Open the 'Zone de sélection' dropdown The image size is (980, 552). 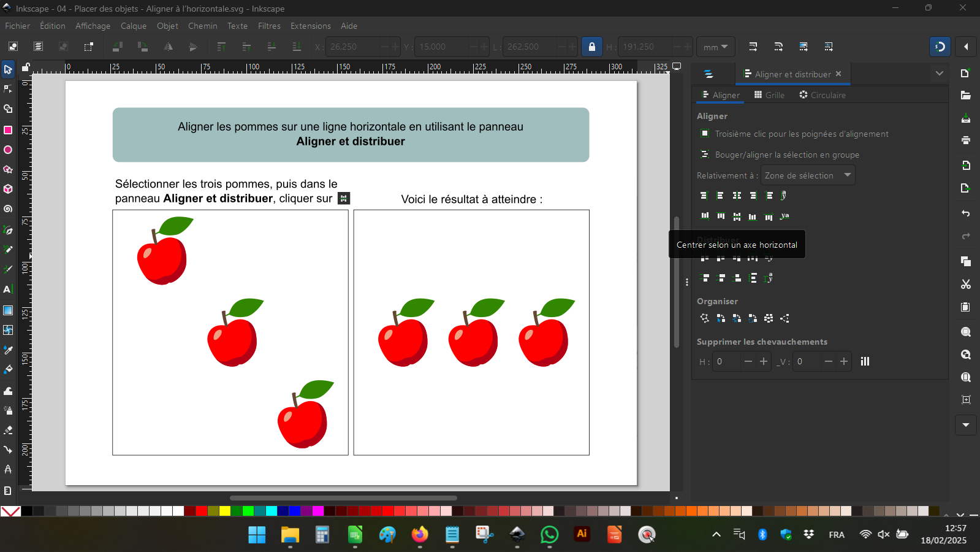click(x=808, y=175)
